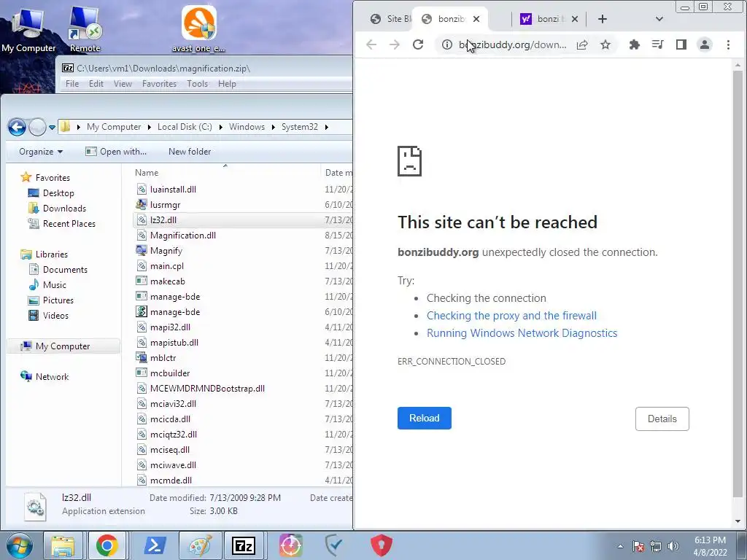Open 7-Zip Help menu

227,84
